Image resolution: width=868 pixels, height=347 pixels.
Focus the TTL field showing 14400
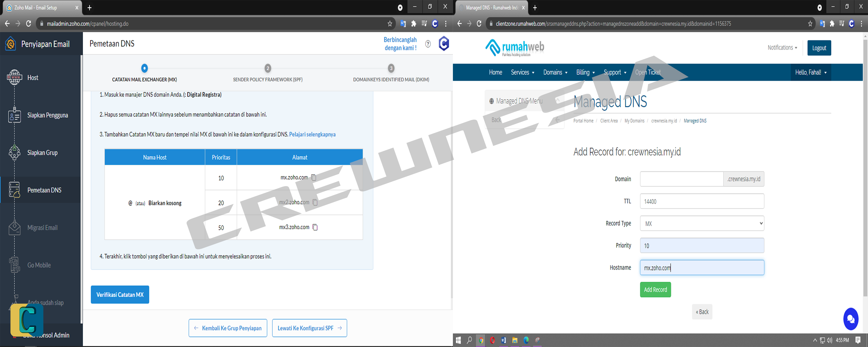pos(702,201)
